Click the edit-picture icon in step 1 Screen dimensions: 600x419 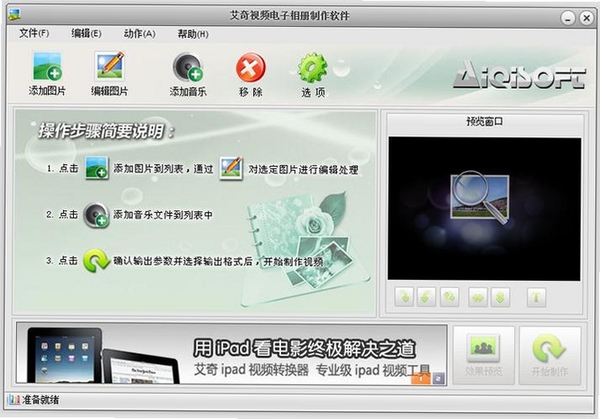click(x=231, y=168)
